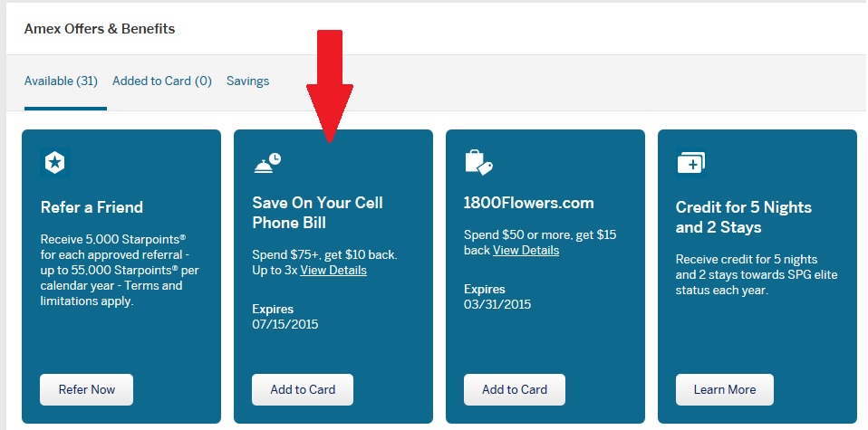
Task: Select the Savings tab
Action: (x=247, y=81)
